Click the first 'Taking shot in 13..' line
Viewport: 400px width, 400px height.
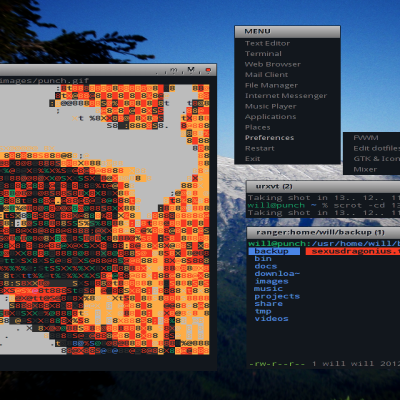coord(324,198)
